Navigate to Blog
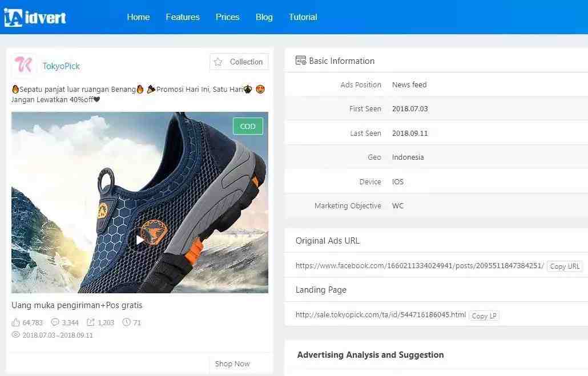Image resolution: width=588 pixels, height=376 pixels. click(264, 17)
